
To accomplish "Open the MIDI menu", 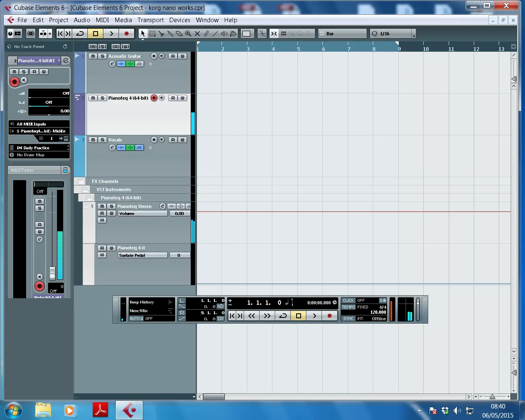I will point(103,20).
